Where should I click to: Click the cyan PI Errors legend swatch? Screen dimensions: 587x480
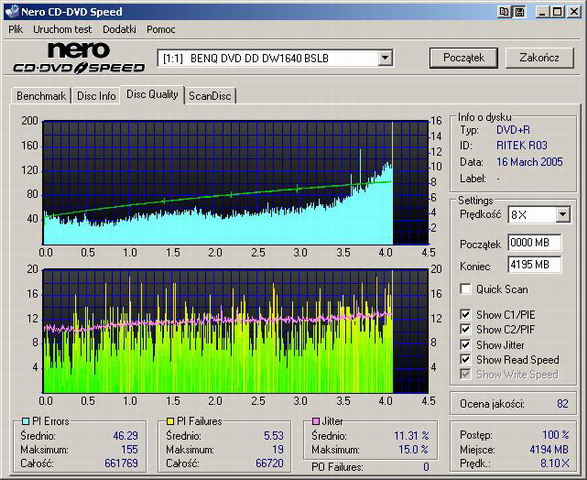[25, 421]
